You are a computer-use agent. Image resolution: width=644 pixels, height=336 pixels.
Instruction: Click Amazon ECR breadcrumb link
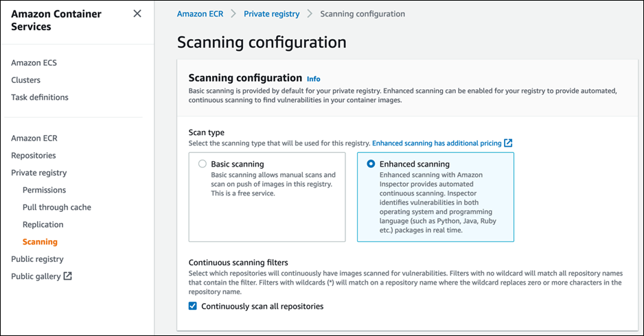tap(200, 14)
